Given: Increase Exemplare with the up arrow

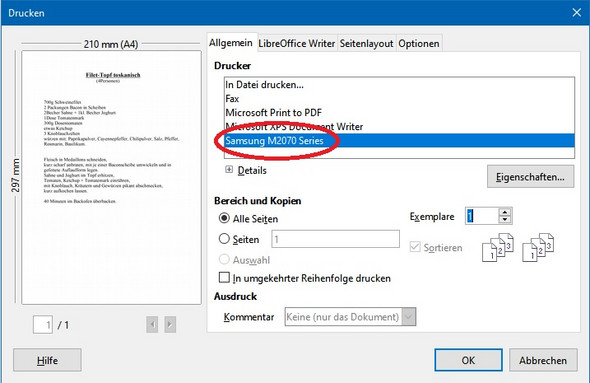Looking at the screenshot, I should click(505, 212).
